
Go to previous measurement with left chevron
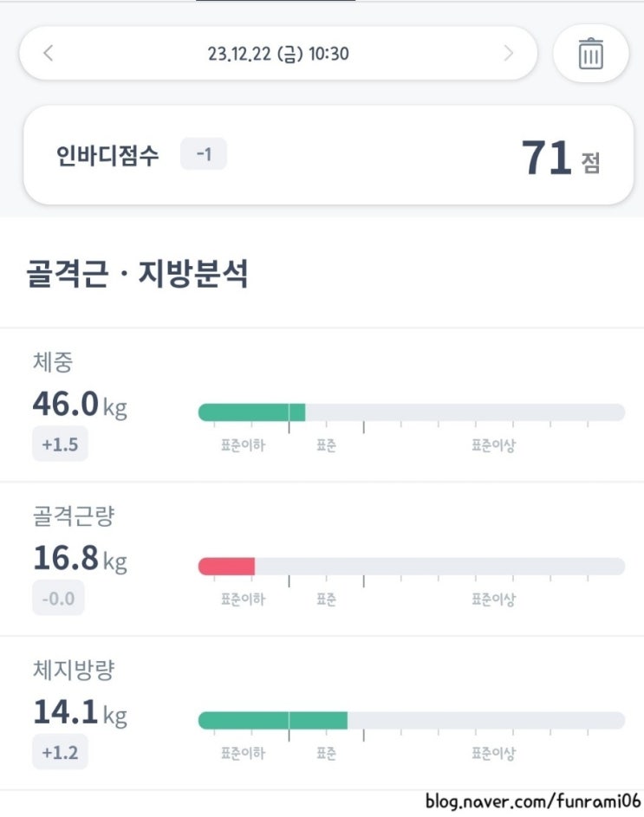49,53
